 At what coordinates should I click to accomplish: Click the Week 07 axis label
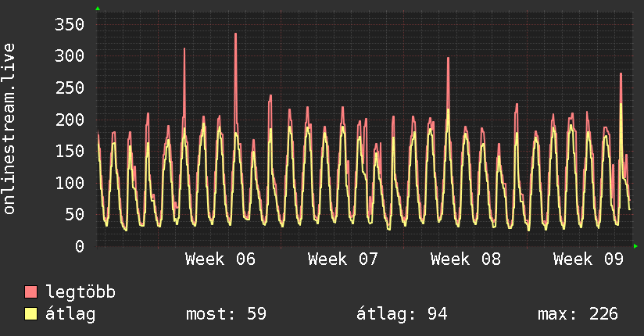click(x=343, y=259)
